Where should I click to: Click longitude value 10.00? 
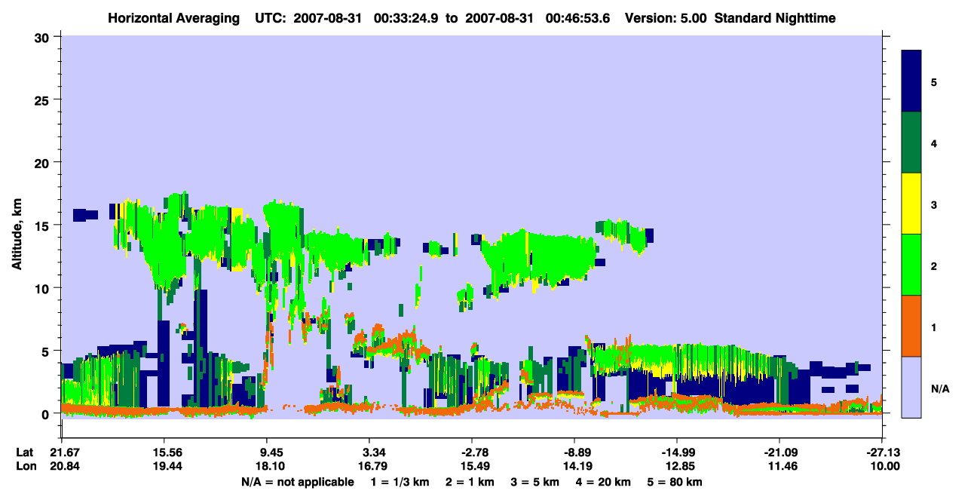pyautogui.click(x=884, y=466)
